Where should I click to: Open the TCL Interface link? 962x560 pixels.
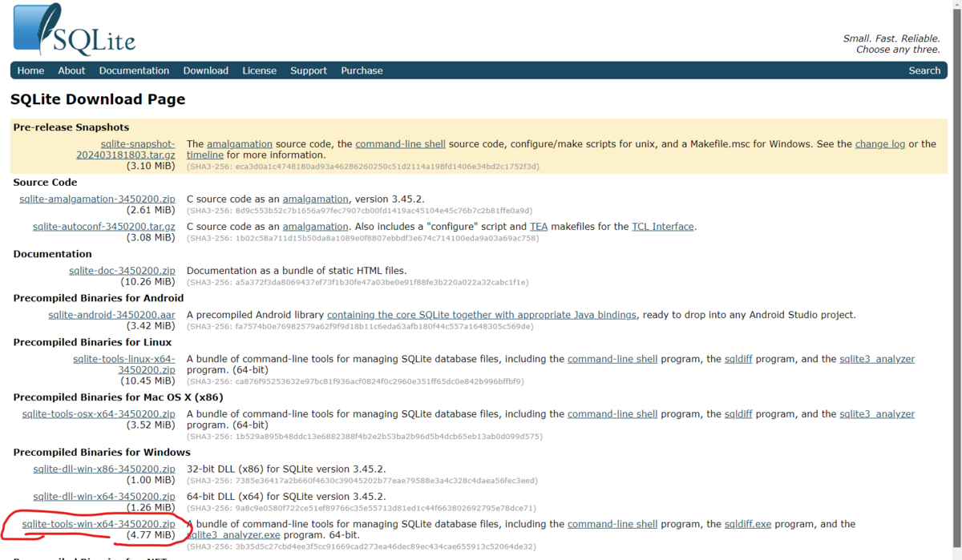click(663, 227)
